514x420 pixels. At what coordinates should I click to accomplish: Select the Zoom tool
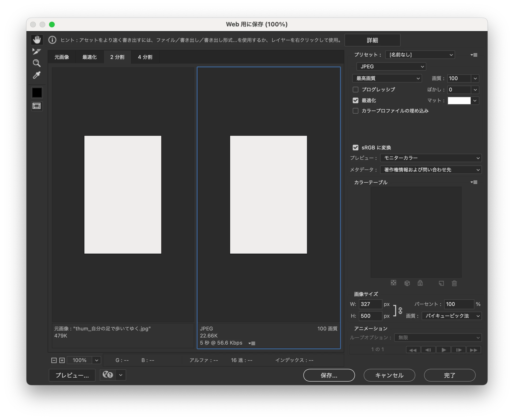(37, 63)
